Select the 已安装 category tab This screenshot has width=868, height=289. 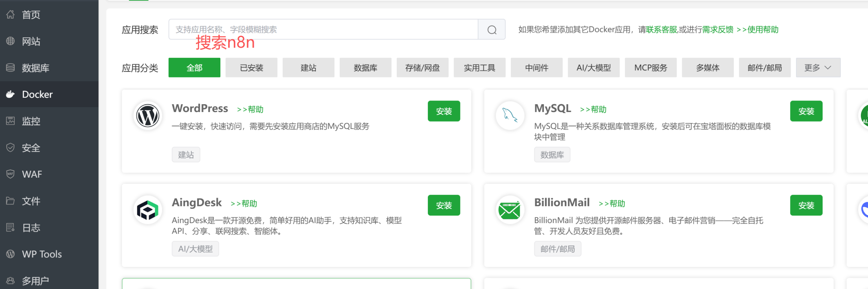pos(251,68)
